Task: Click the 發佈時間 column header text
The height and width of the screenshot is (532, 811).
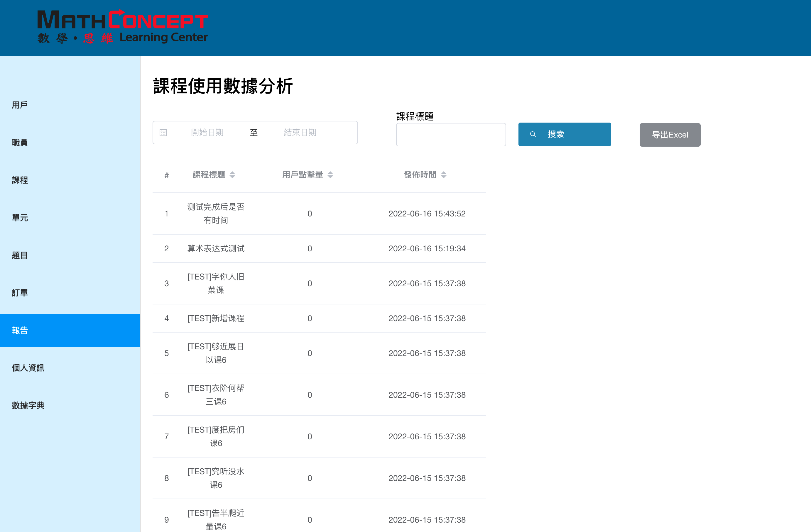Action: pos(420,175)
